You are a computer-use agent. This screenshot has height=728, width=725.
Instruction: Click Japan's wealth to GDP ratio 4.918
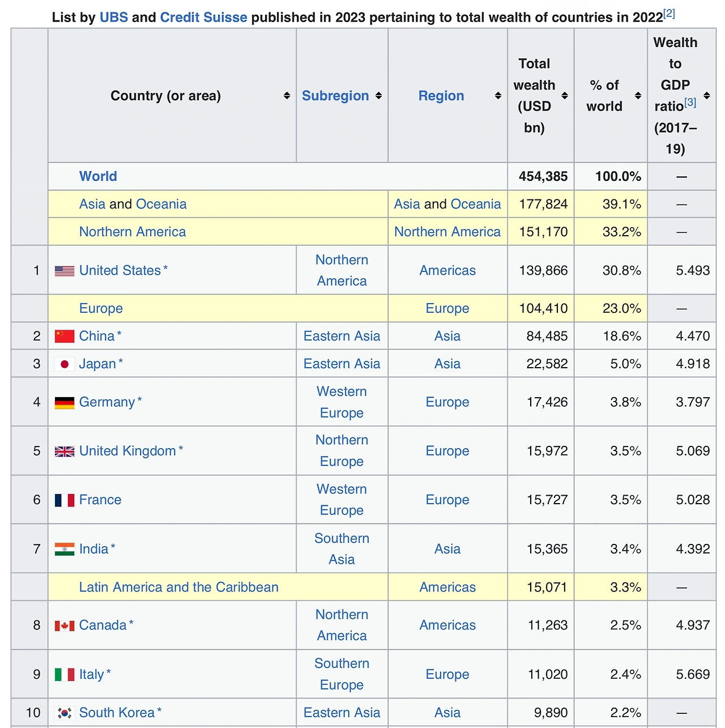pyautogui.click(x=693, y=364)
